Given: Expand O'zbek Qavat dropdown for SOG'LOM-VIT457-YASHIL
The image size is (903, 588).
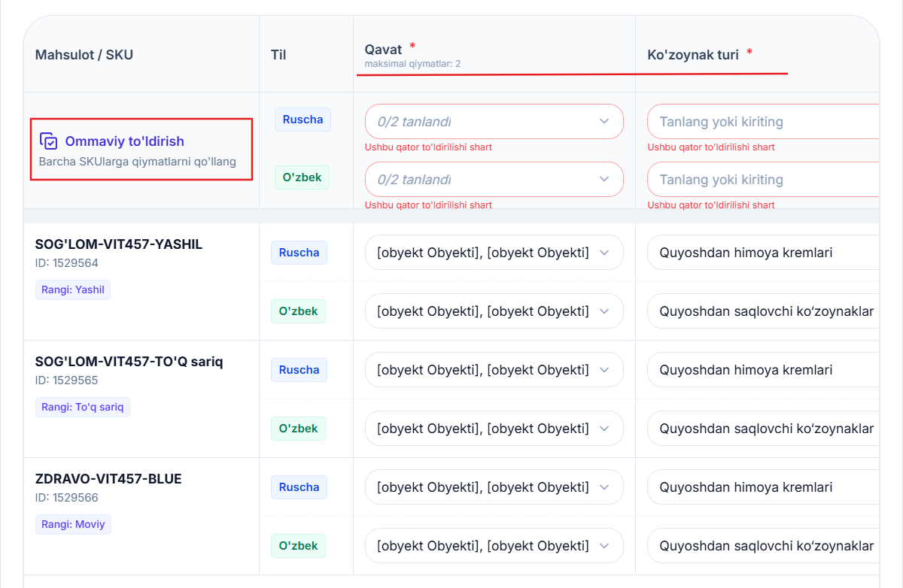Looking at the screenshot, I should click(494, 311).
